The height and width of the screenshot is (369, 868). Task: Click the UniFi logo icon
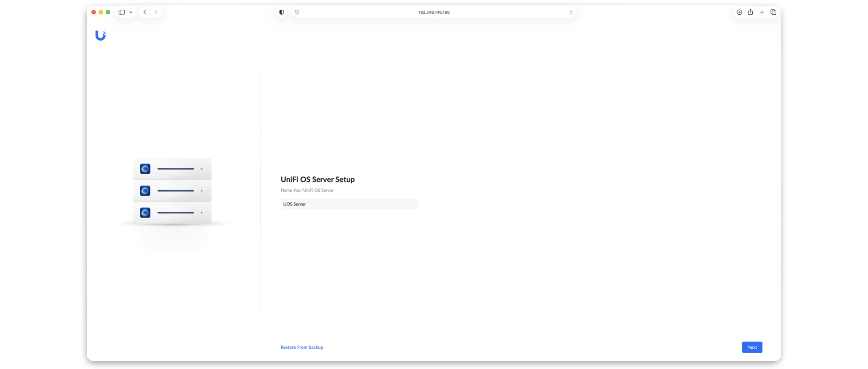pyautogui.click(x=100, y=35)
